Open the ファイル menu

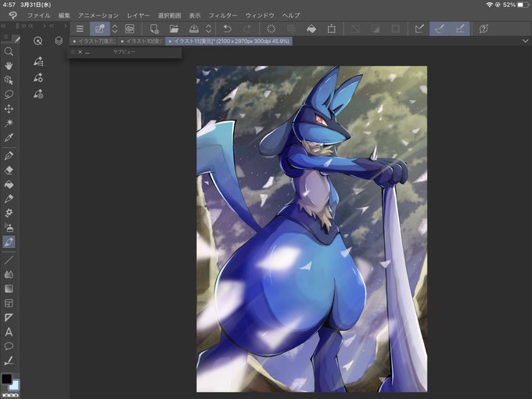pyautogui.click(x=38, y=16)
